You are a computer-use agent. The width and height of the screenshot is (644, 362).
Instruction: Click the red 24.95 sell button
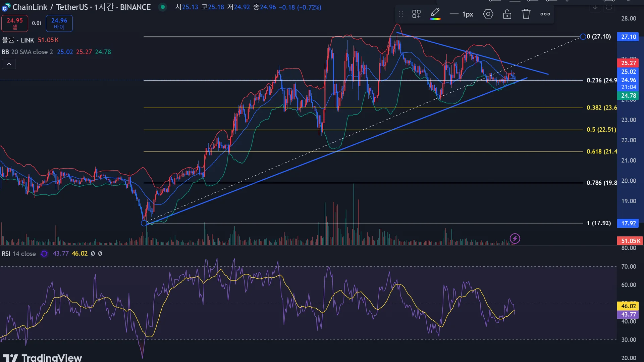point(15,23)
